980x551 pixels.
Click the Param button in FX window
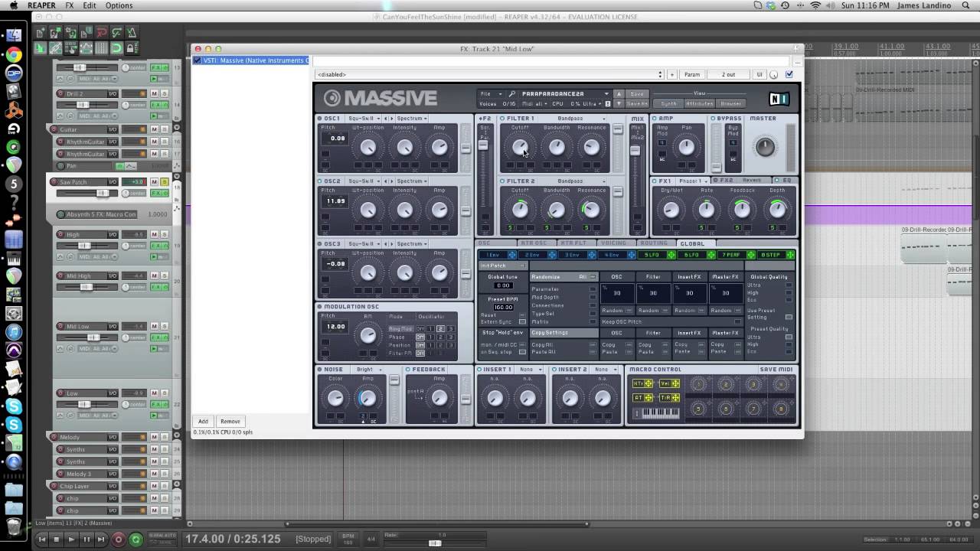coord(691,74)
